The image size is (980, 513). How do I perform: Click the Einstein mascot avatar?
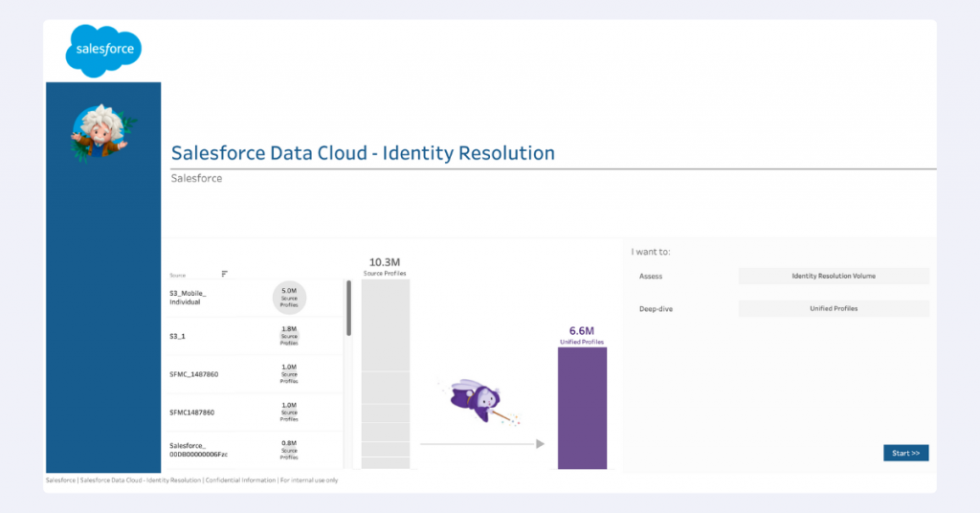coord(102,133)
